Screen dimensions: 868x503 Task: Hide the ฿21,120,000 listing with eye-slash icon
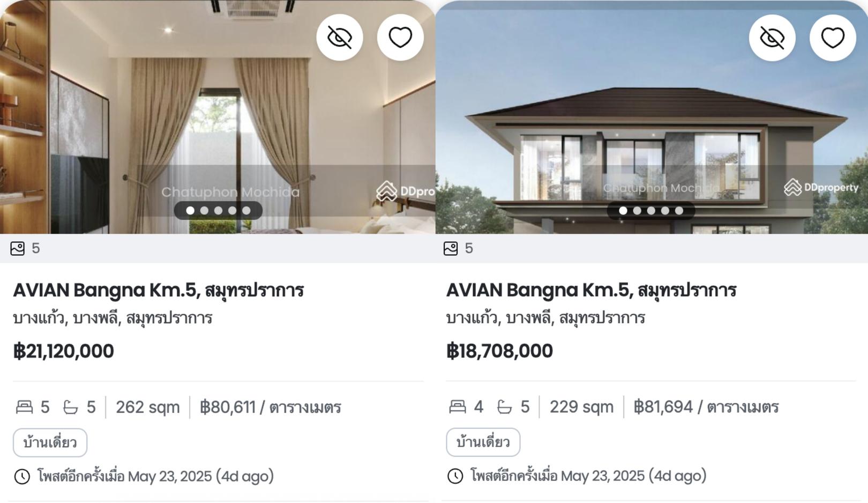pyautogui.click(x=340, y=38)
